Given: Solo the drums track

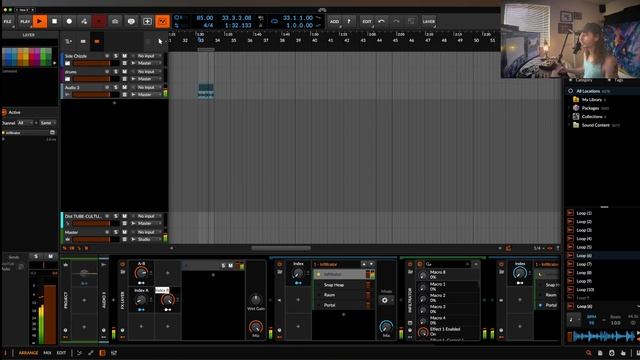Looking at the screenshot, I should [x=116, y=72].
